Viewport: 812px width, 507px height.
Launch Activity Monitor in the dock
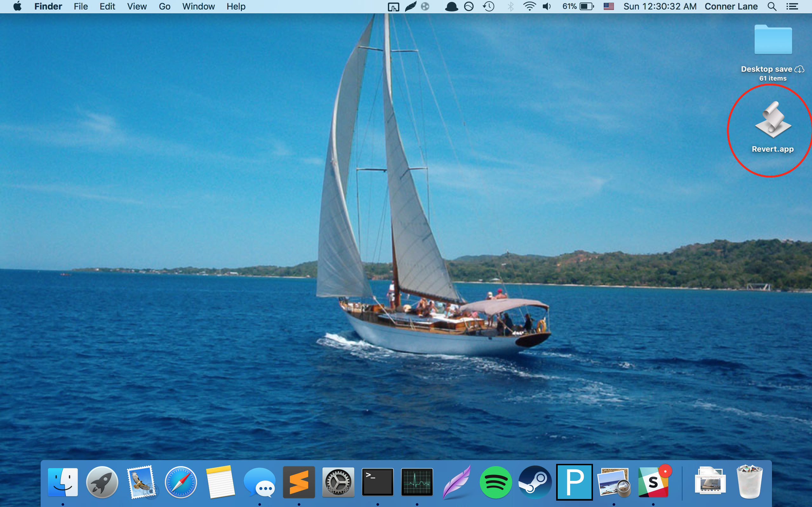[x=417, y=482]
